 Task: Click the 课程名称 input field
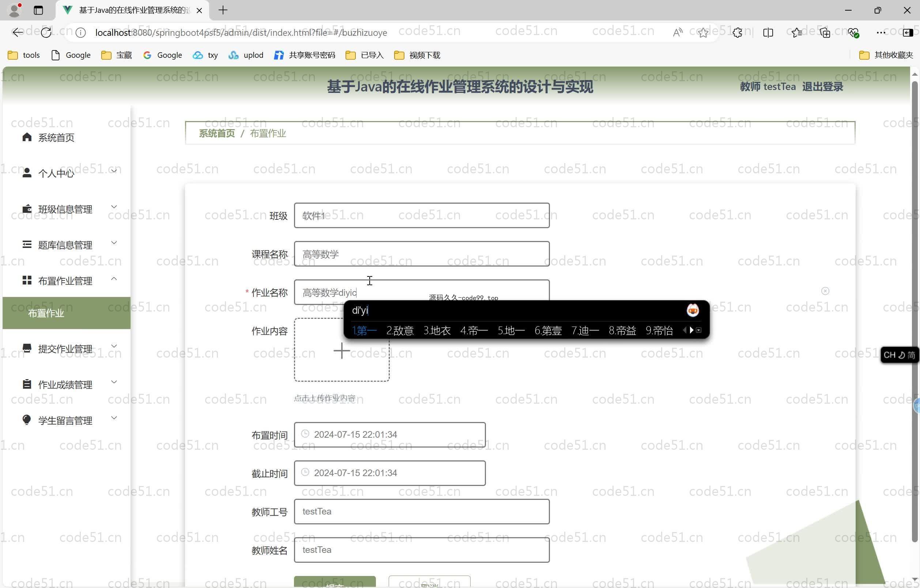tap(421, 254)
